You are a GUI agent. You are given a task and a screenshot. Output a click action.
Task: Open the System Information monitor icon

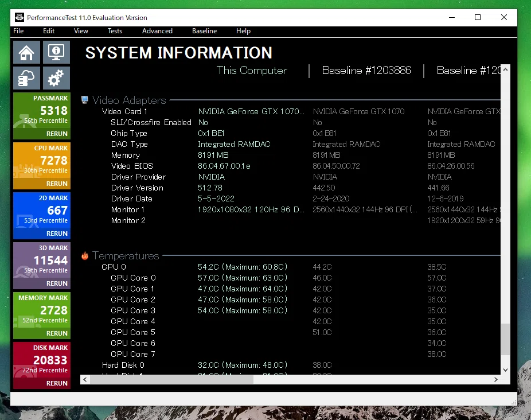point(56,52)
